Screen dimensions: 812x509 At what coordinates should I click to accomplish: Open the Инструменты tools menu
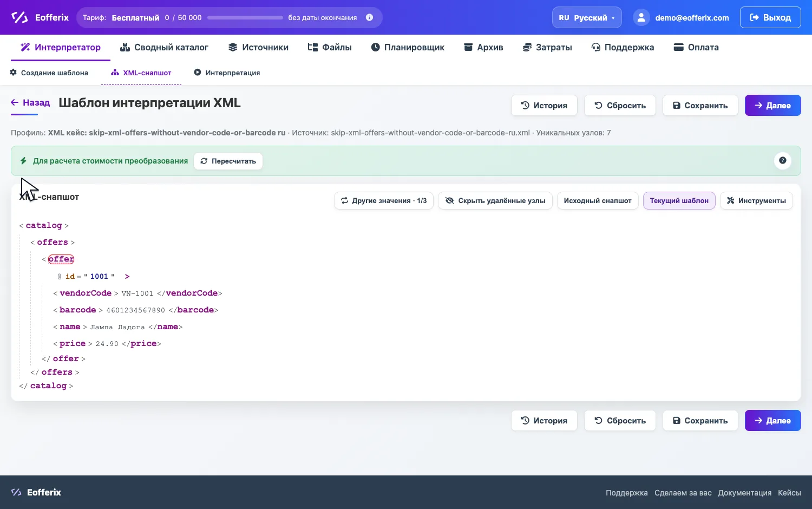click(x=756, y=201)
